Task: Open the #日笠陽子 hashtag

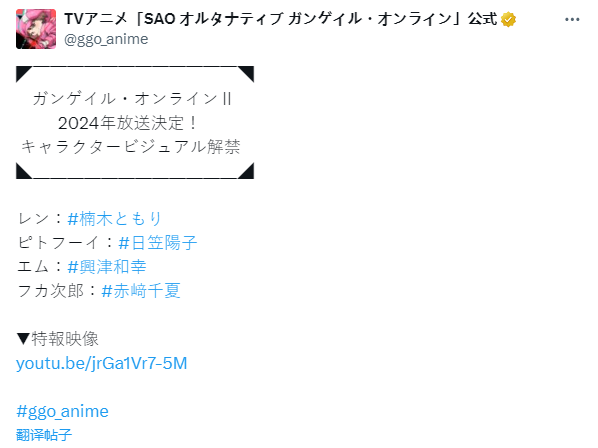Action: tap(158, 243)
